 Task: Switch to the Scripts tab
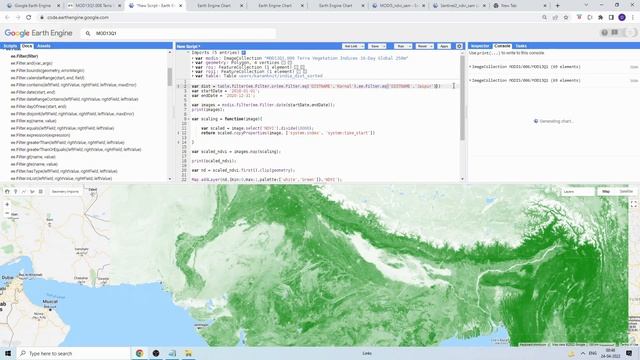10,46
